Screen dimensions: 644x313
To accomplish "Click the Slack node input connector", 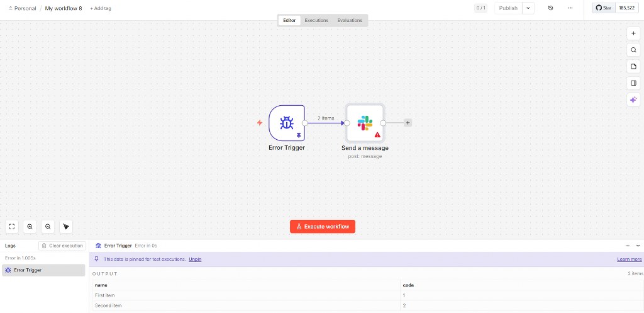I will click(347, 123).
